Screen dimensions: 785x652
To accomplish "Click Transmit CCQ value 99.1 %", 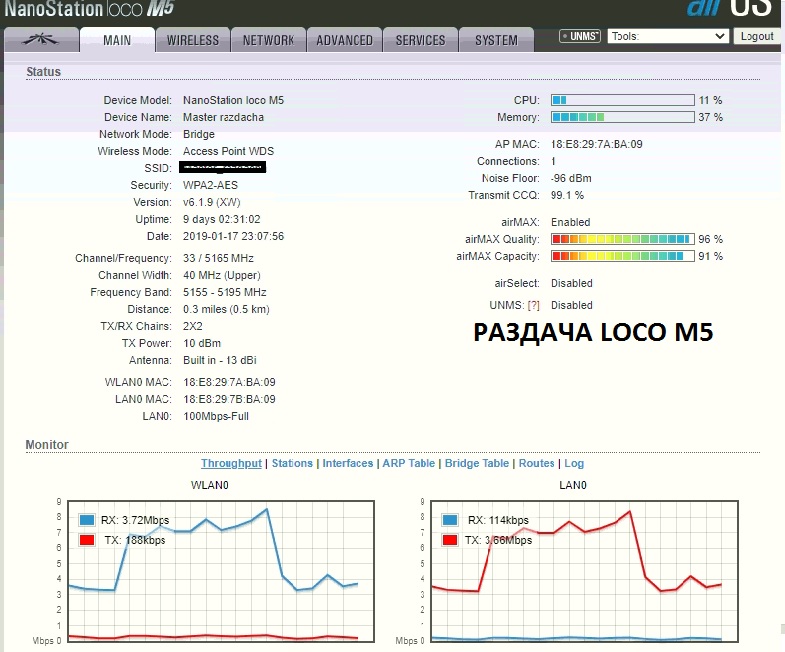I will pyautogui.click(x=567, y=195).
